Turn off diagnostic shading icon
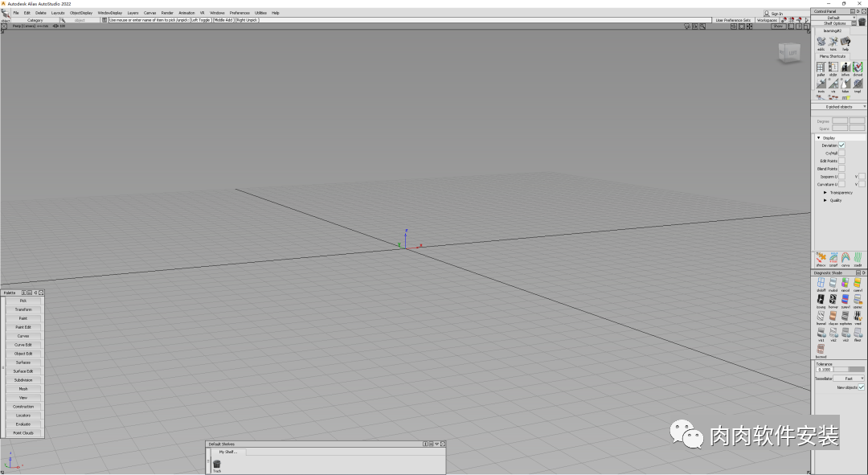The width and height of the screenshot is (868, 475). tap(821, 282)
